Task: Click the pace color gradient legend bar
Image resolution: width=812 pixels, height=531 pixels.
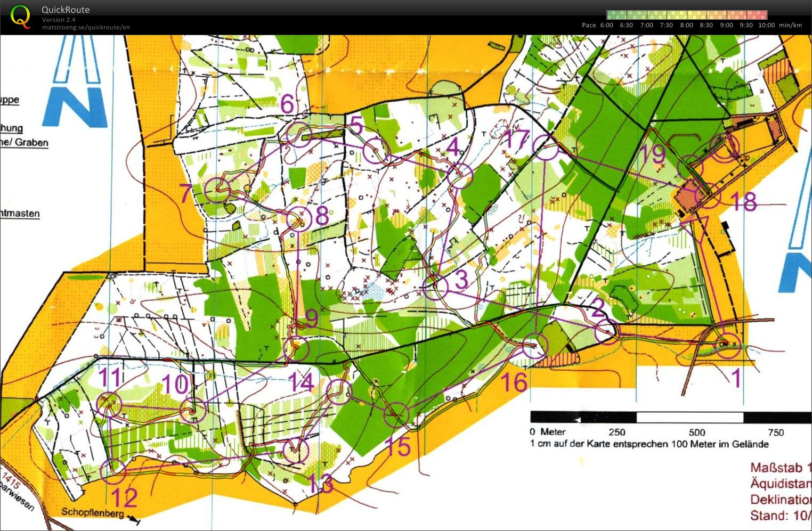Action: [x=686, y=15]
